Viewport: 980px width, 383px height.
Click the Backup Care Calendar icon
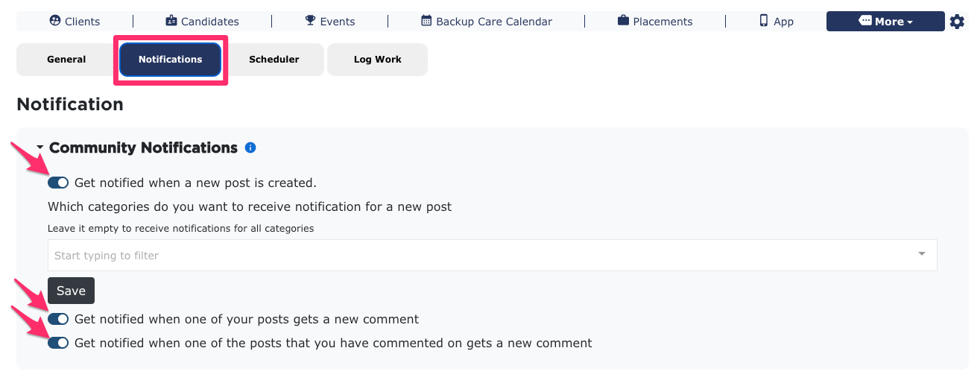click(426, 21)
